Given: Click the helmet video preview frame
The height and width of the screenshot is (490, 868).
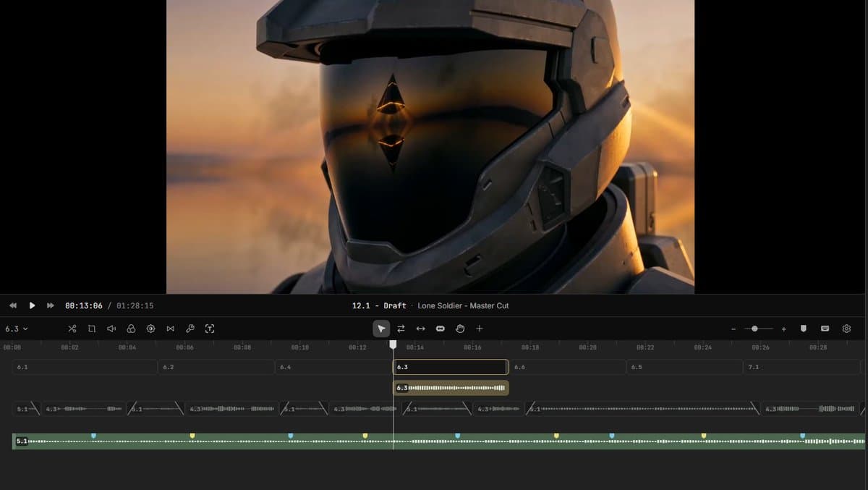Looking at the screenshot, I should (430, 146).
